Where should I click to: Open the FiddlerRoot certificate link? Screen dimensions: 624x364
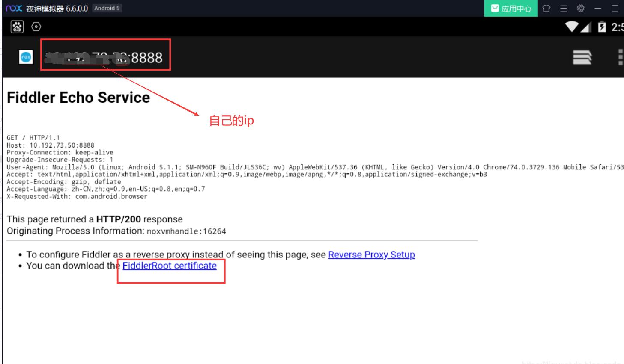coord(170,266)
